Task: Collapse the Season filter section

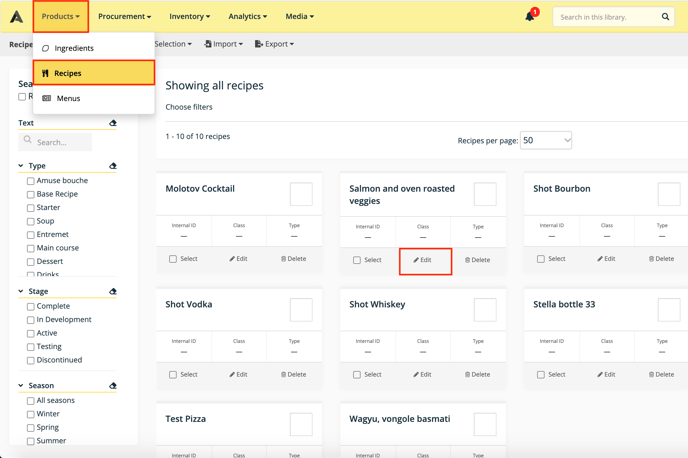Action: 21,386
